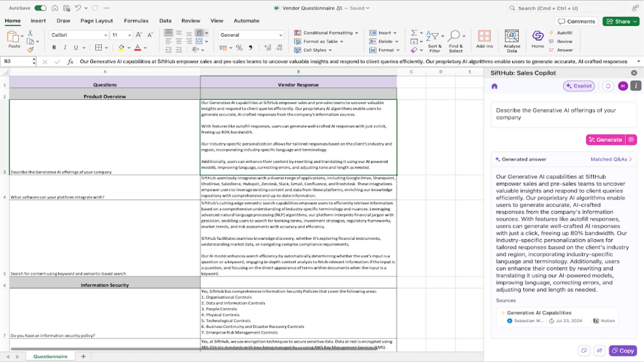This screenshot has width=644, height=362.
Task: Open notifications bell in SiftHub panel
Action: point(608,86)
